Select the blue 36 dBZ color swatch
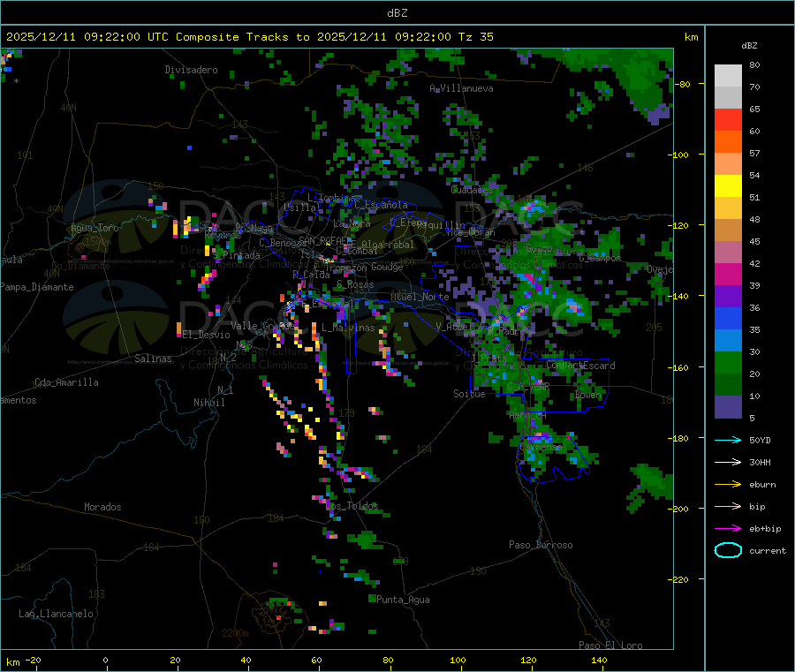The width and height of the screenshot is (795, 672). pyautogui.click(x=728, y=318)
